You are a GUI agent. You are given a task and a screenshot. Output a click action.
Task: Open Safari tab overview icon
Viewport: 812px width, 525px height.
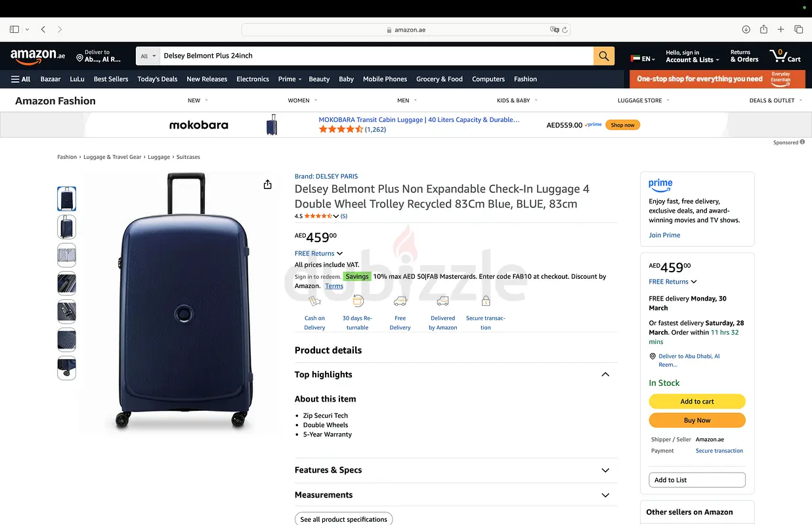(798, 30)
